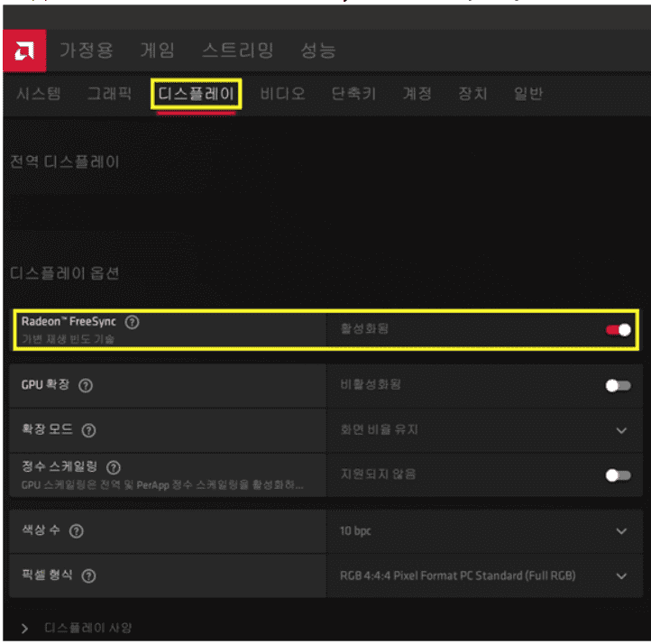The image size is (651, 644).
Task: Click the 활성화됨 status text
Action: [364, 329]
